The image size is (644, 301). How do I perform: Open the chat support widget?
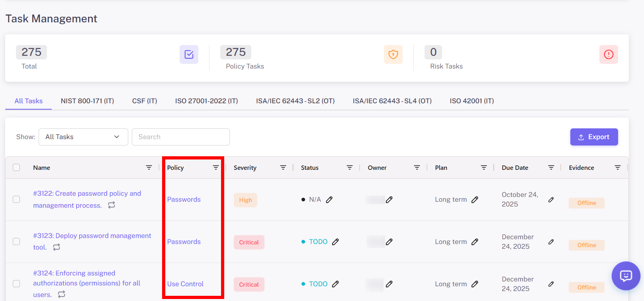[x=626, y=275]
